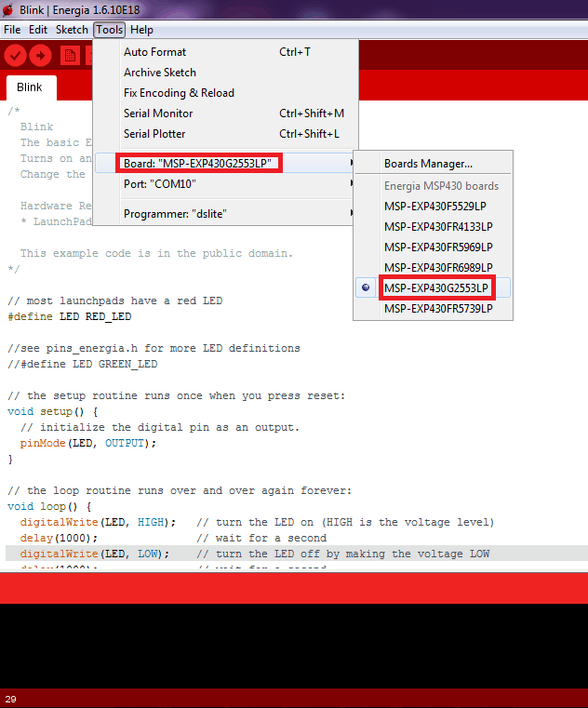Screen dimensions: 588x708
Task: Run Auto Format from the Tools menu
Action: 154,52
